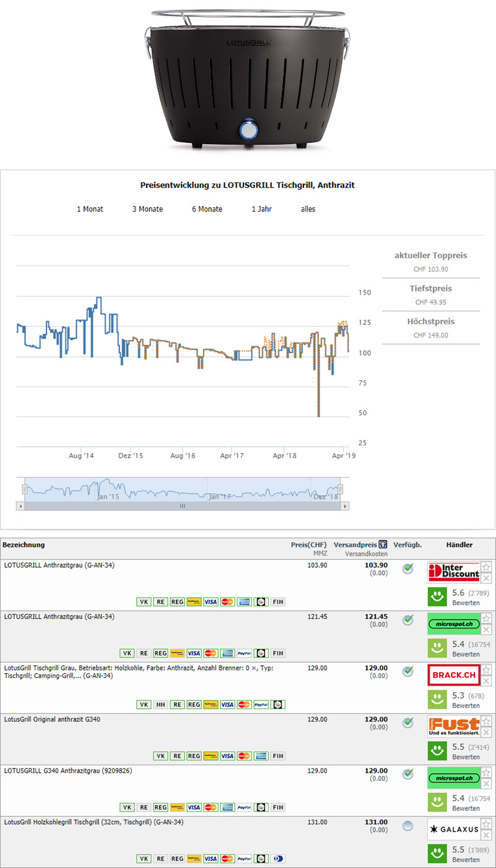Screen dimensions: 496x868
Task: Sort by Versandpreis column header
Action: (355, 545)
